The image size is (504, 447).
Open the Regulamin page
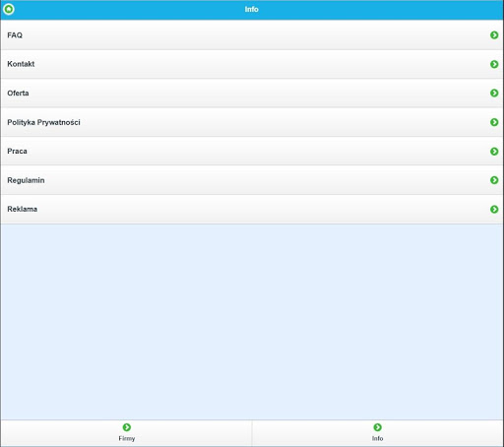coord(252,180)
